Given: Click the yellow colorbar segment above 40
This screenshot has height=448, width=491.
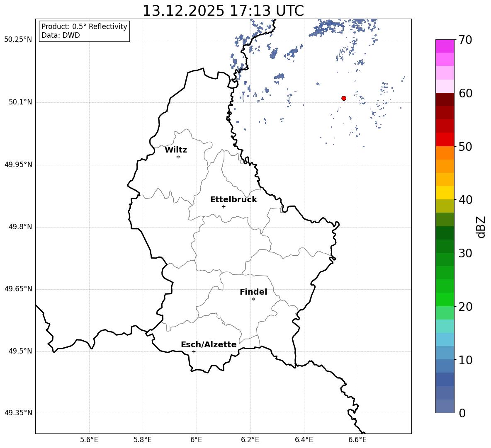Looking at the screenshot, I should 445,193.
